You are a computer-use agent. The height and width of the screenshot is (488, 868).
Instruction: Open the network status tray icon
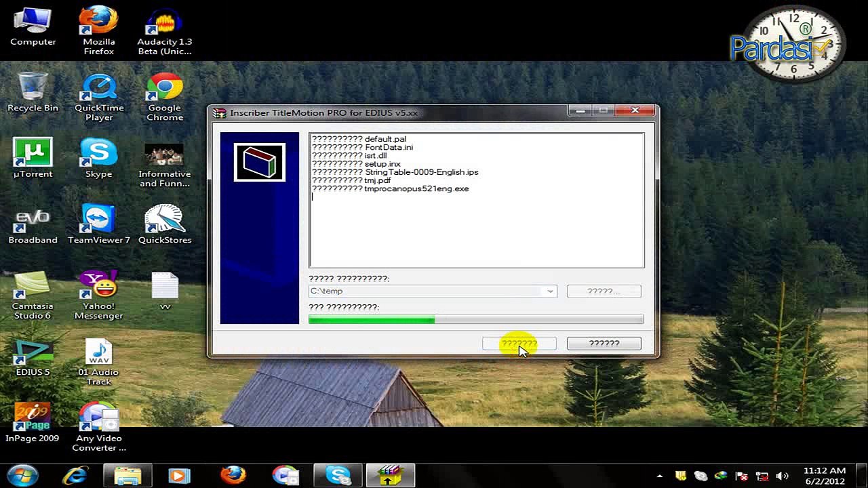762,476
